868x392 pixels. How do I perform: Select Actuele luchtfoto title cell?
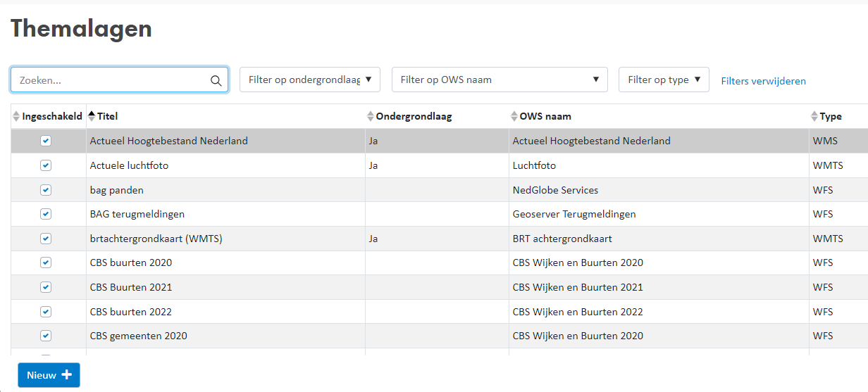225,165
